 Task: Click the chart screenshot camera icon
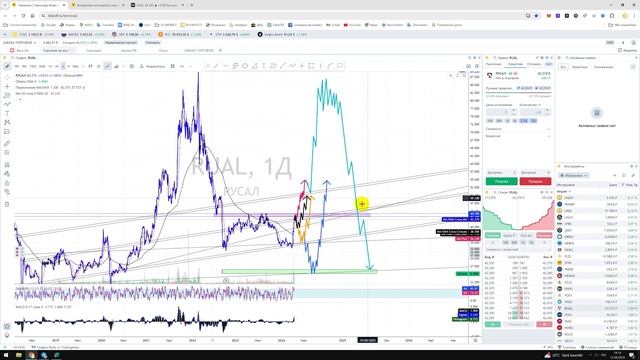[469, 66]
